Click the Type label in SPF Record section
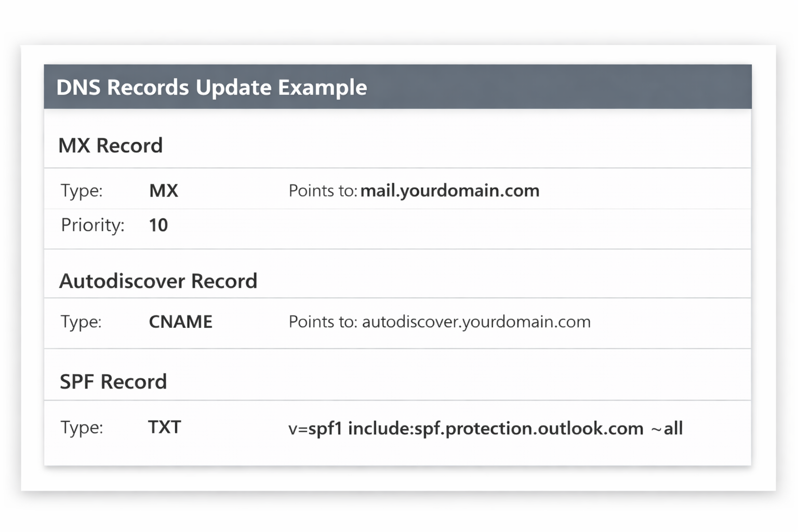798x532 pixels. (x=82, y=427)
